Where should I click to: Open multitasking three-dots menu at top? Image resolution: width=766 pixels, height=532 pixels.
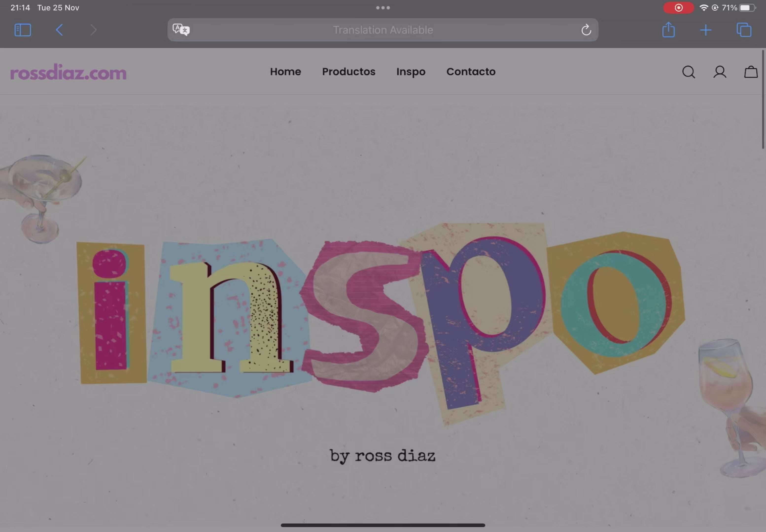point(383,8)
